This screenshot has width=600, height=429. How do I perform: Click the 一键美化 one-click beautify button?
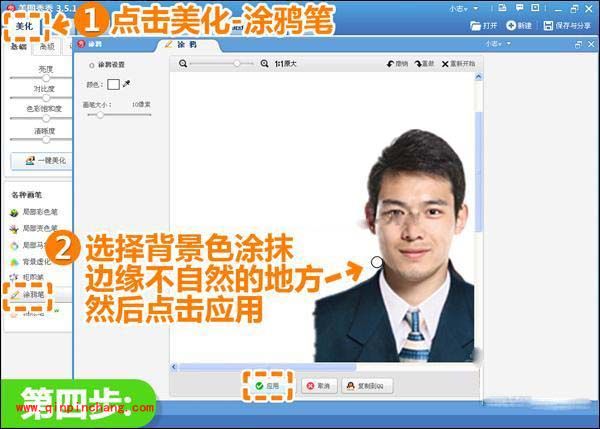pos(41,161)
